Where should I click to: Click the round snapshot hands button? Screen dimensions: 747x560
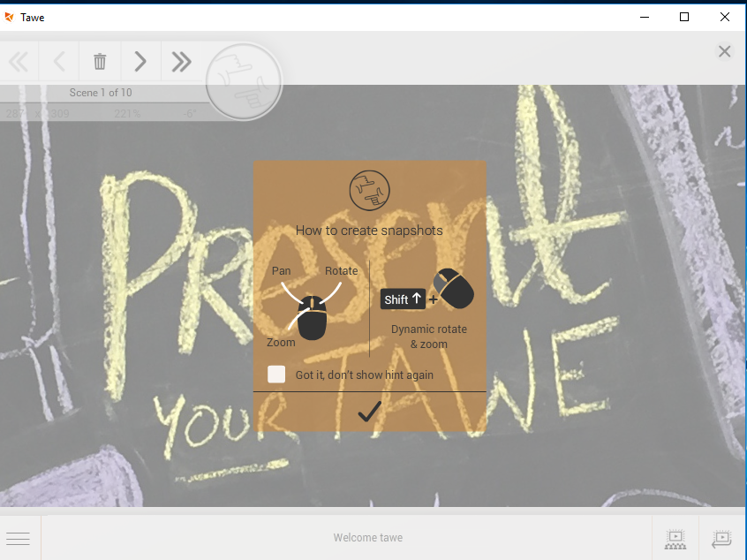244,81
